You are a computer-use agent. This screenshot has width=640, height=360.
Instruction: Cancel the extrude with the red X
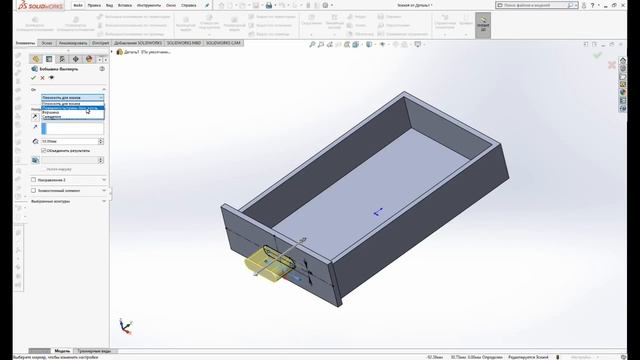[x=42, y=78]
